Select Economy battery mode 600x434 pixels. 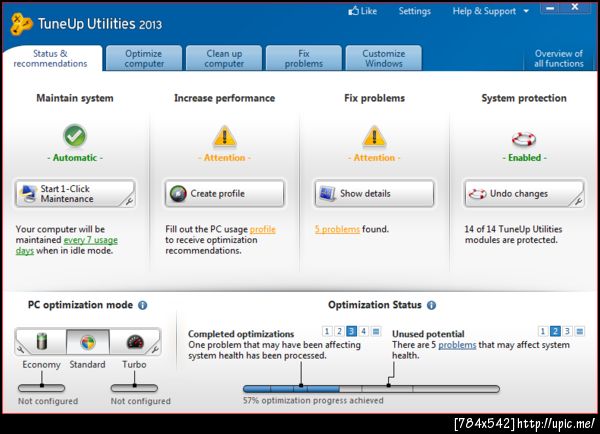(x=42, y=341)
